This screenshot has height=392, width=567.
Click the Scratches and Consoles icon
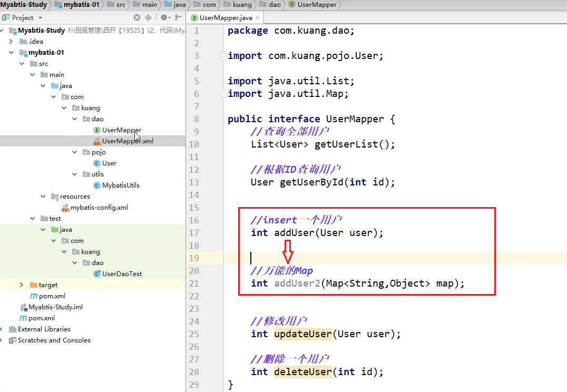coord(12,340)
